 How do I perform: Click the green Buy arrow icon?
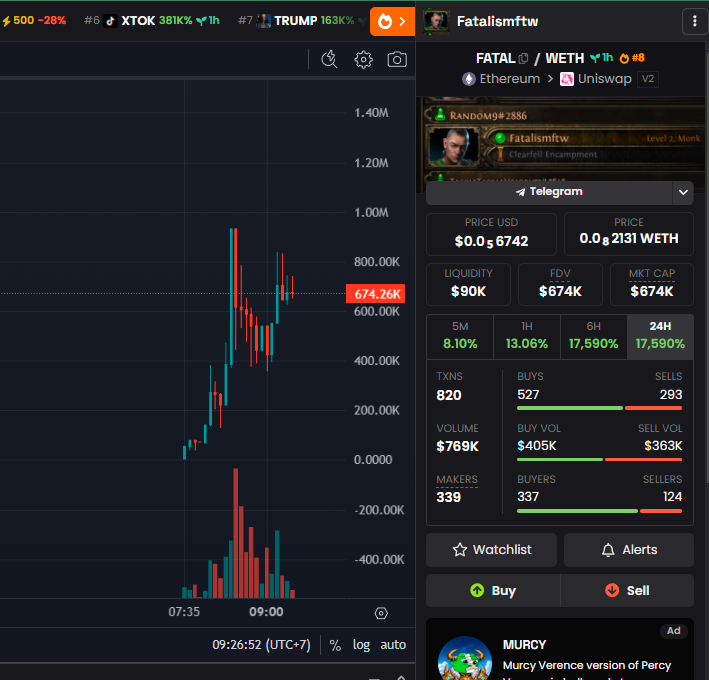pyautogui.click(x=477, y=590)
